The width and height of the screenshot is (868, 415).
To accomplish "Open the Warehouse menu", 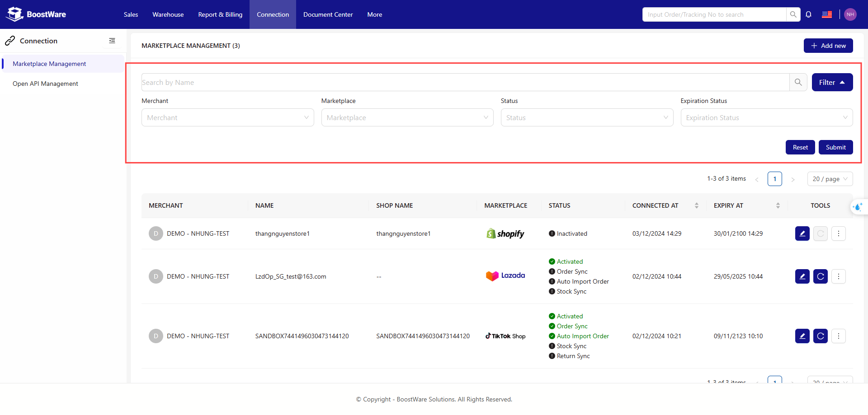I will coord(168,14).
